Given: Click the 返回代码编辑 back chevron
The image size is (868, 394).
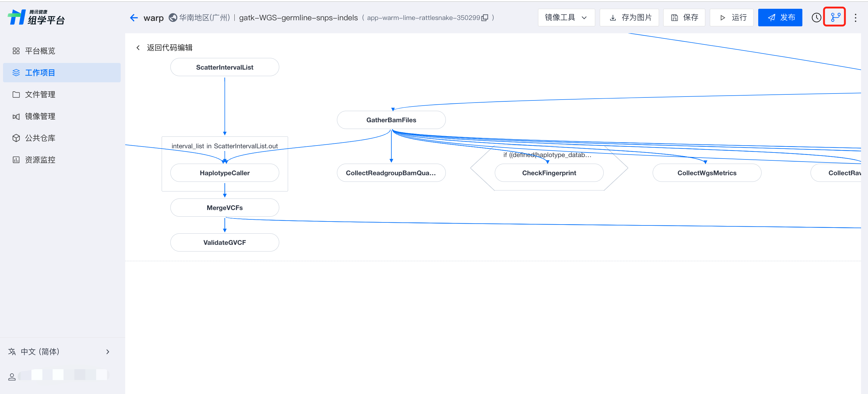Looking at the screenshot, I should [x=138, y=48].
